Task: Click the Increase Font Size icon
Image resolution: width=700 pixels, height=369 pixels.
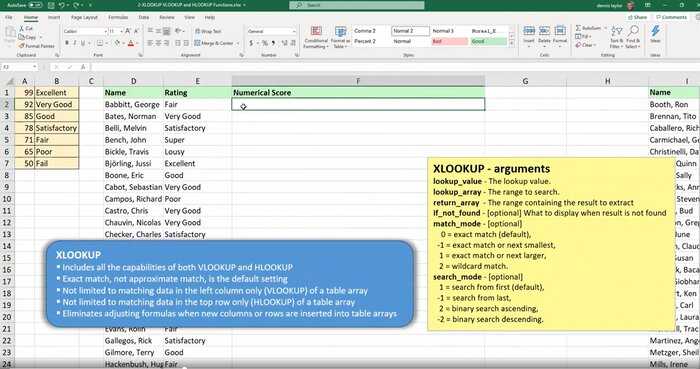Action: pos(128,31)
